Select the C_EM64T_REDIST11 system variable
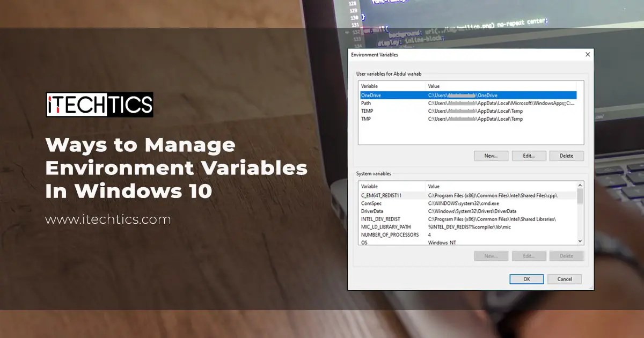644x338 pixels. 402,195
